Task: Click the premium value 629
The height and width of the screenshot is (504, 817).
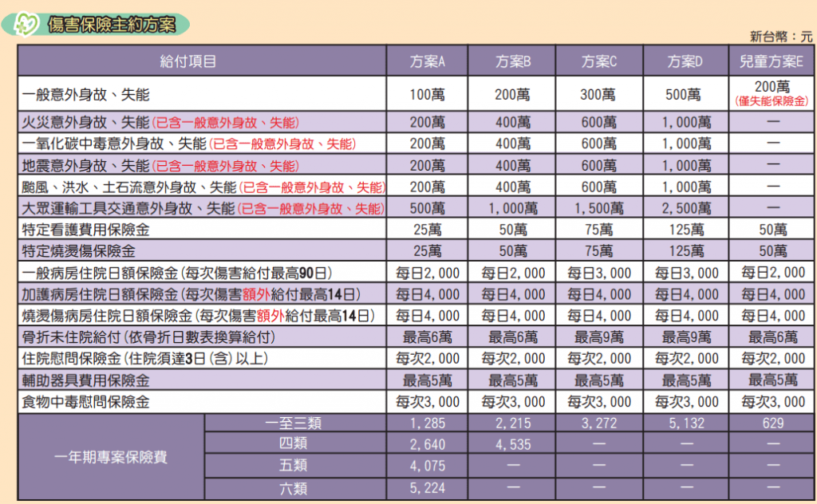Action: [x=772, y=423]
